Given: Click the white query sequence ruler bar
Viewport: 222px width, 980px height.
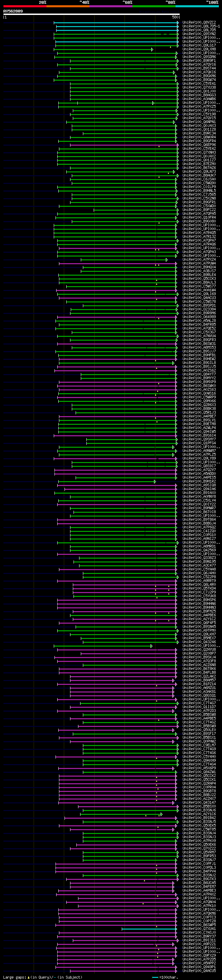Looking at the screenshot, I should (x=92, y=15).
